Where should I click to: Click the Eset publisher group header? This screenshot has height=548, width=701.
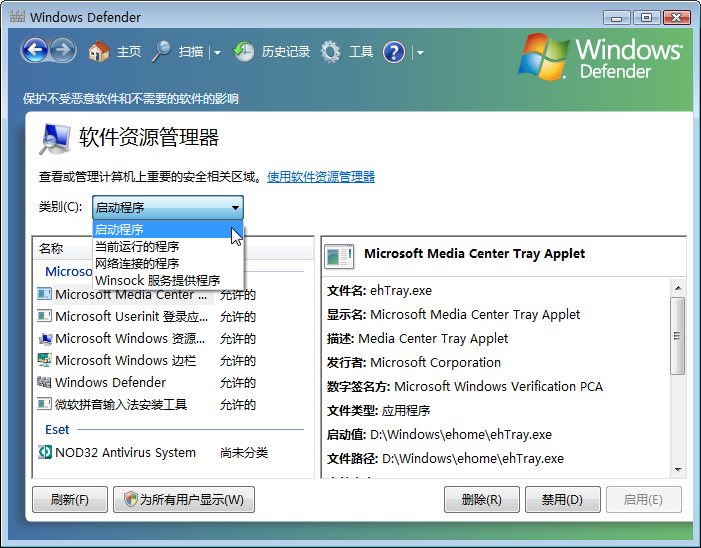[x=57, y=430]
